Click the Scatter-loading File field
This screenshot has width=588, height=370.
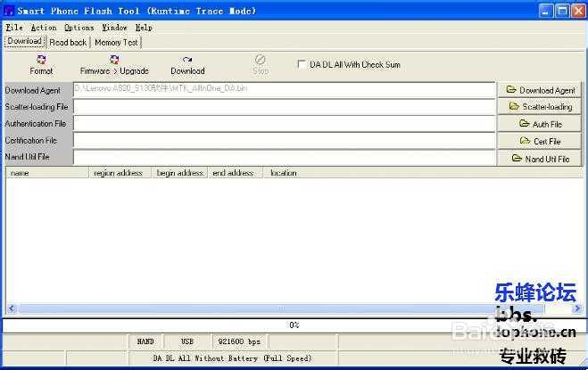[x=285, y=107]
